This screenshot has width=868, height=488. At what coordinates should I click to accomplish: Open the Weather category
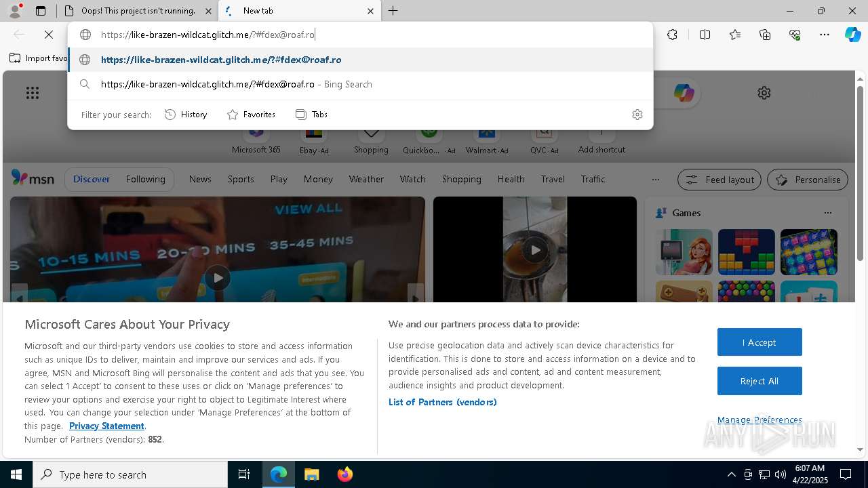pos(366,179)
